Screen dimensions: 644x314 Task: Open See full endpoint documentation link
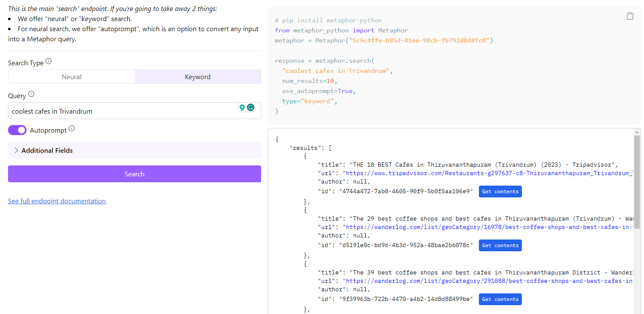pyautogui.click(x=57, y=201)
